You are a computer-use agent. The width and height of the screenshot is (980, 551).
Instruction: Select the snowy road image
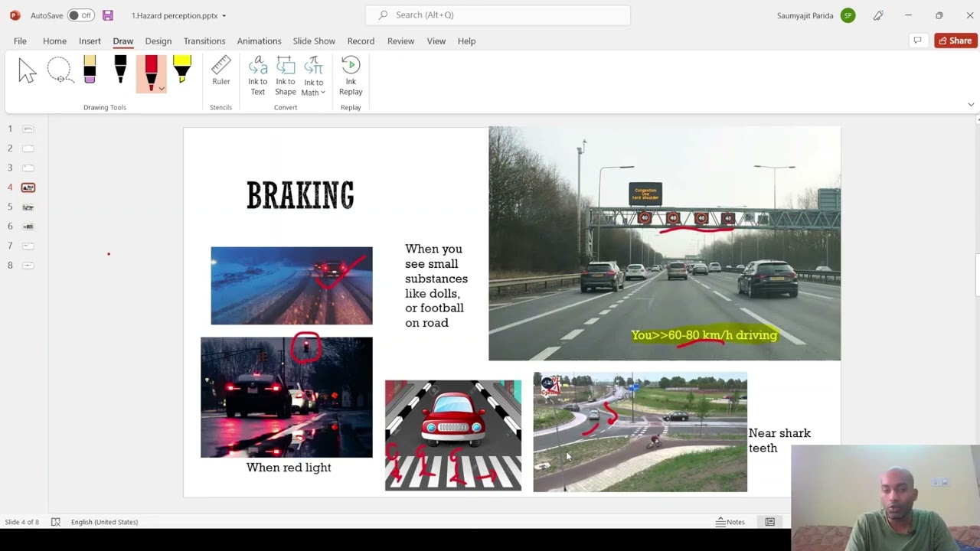coord(292,285)
